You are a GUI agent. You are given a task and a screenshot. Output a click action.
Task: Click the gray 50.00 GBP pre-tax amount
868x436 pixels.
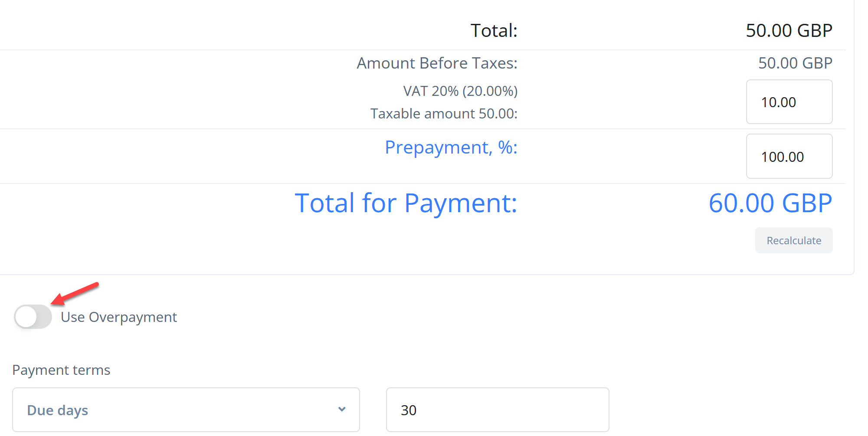tap(795, 63)
